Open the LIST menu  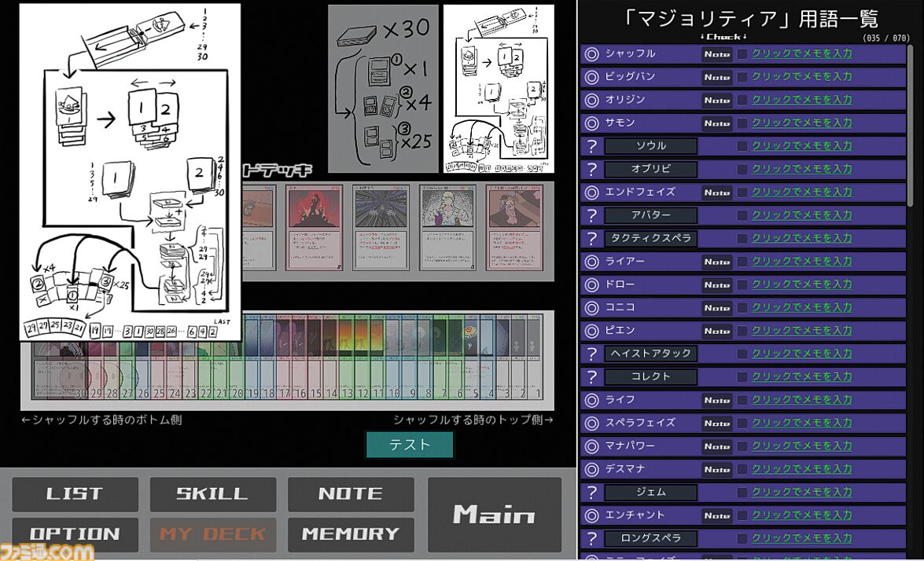coord(75,494)
